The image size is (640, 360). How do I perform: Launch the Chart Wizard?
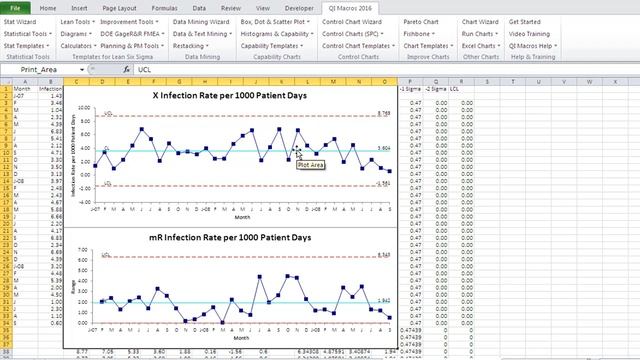tap(480, 22)
